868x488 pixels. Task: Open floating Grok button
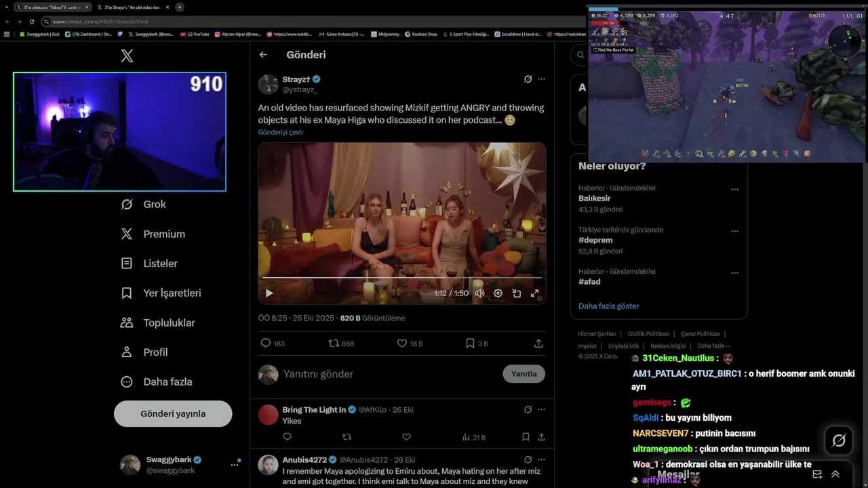839,441
